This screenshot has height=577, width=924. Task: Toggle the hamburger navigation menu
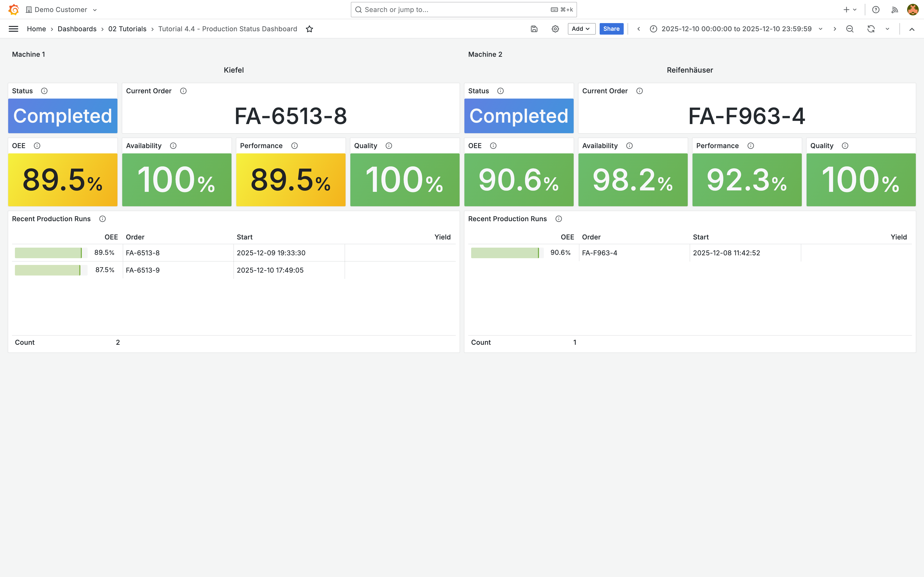pos(13,29)
